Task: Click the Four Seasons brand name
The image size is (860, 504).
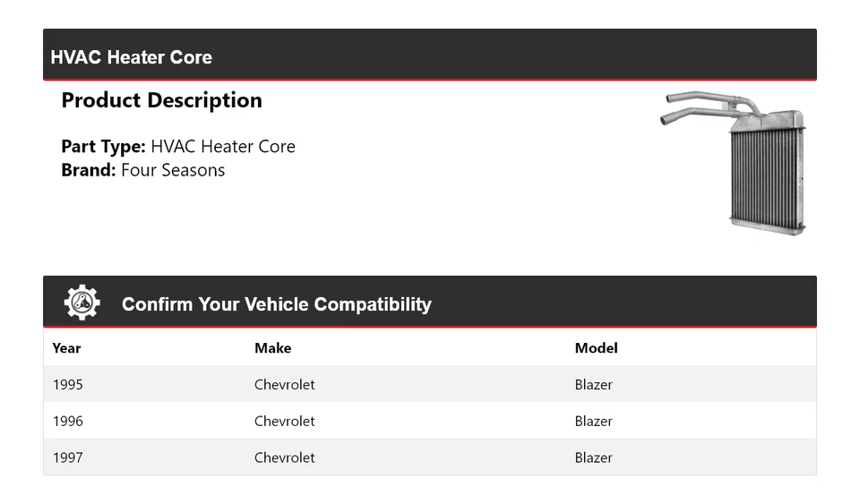Action: pyautogui.click(x=173, y=170)
